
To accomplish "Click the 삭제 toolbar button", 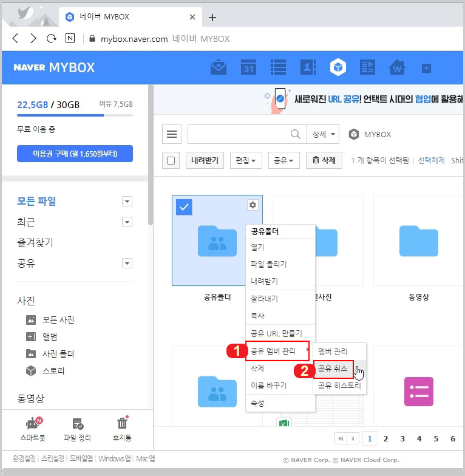I will tap(324, 160).
